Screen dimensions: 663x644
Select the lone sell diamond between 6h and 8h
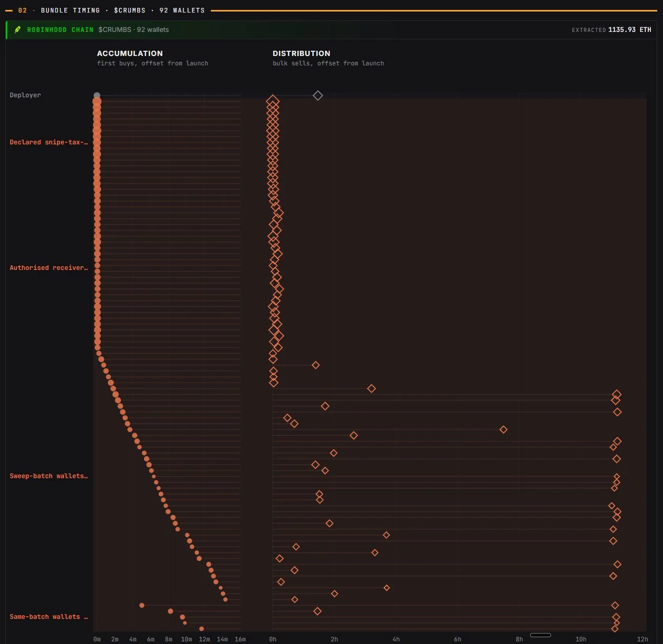(503, 430)
